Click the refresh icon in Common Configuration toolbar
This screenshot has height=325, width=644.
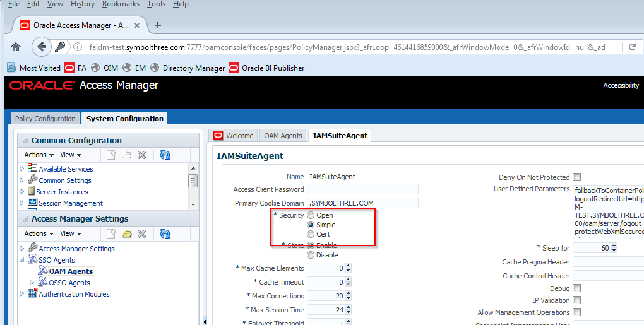tap(165, 155)
